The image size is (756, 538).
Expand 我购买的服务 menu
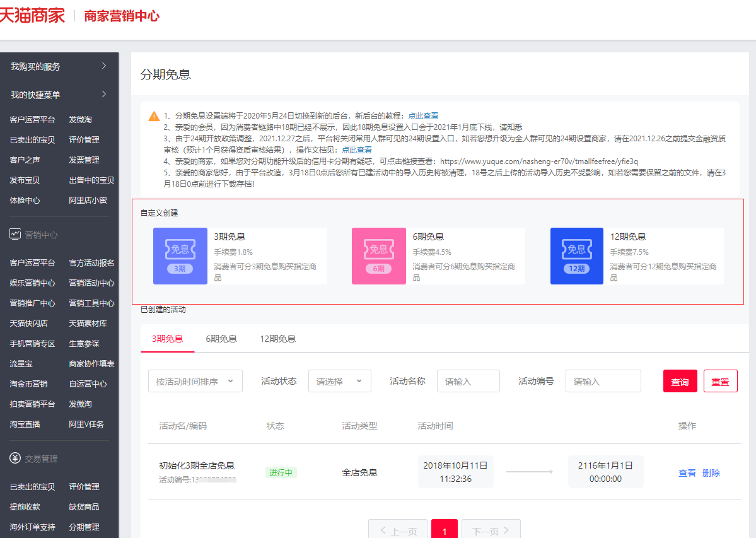click(x=59, y=66)
